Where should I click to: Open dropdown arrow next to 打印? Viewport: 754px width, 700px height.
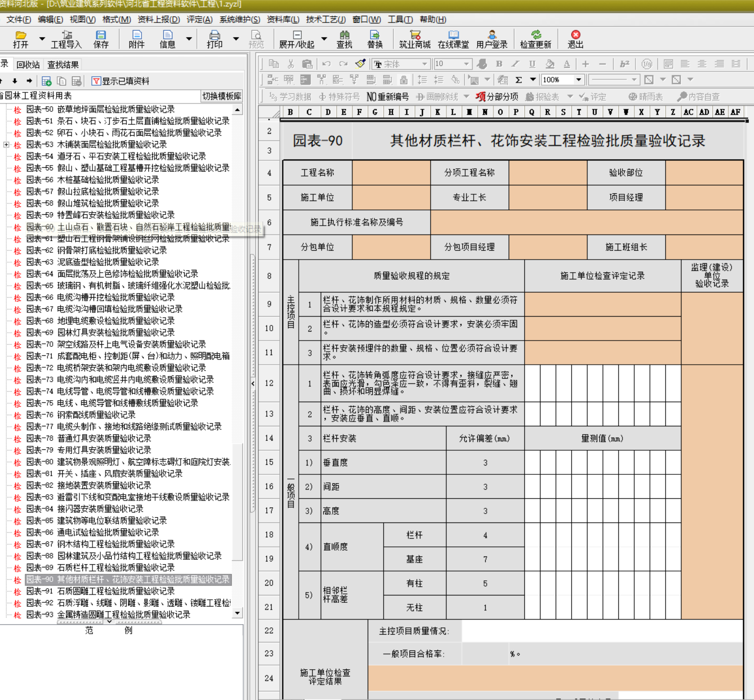click(236, 39)
